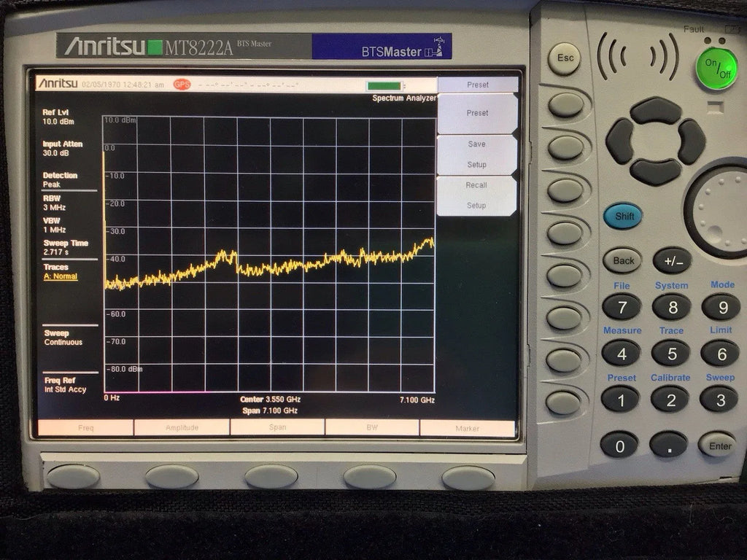Viewport: 747px width, 560px height.
Task: Select the on-screen Save Setup soft key
Action: [477, 155]
